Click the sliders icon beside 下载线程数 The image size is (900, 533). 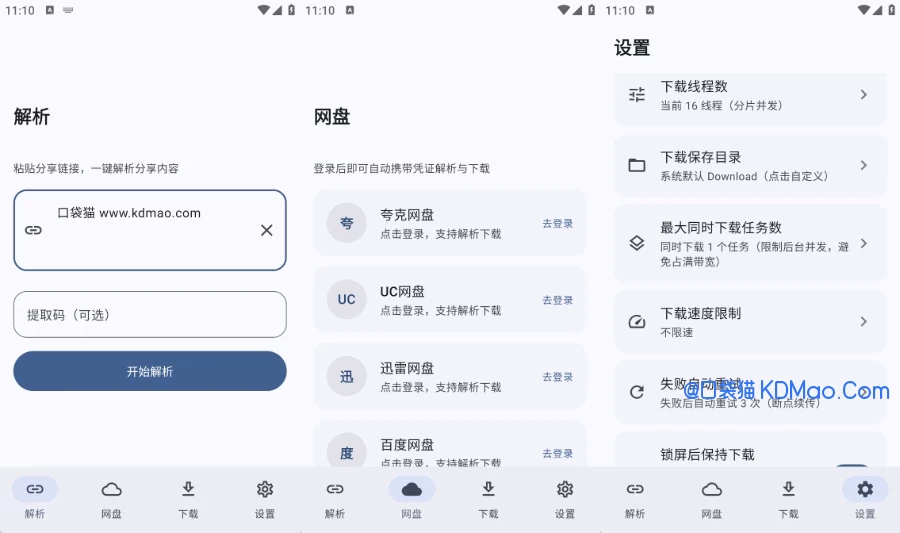(637, 95)
